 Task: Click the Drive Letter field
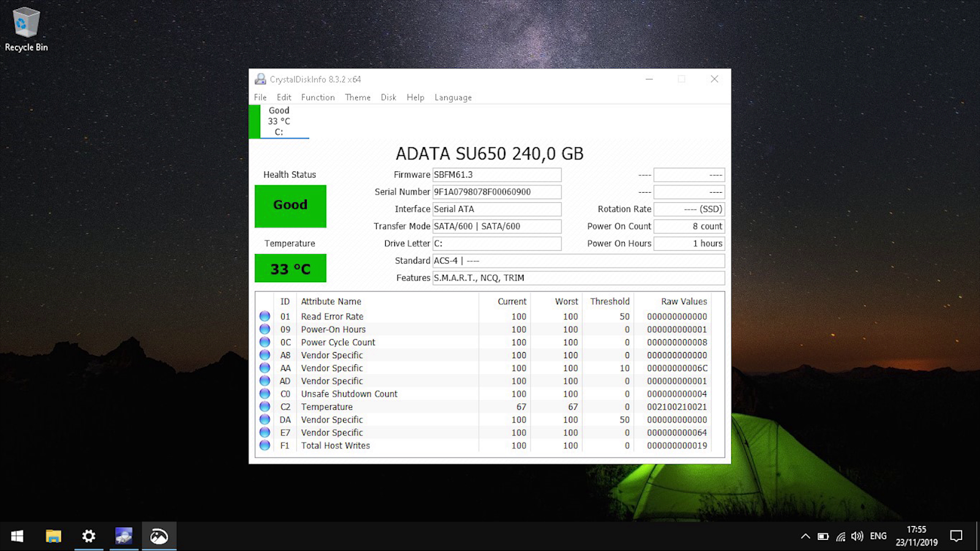click(497, 243)
